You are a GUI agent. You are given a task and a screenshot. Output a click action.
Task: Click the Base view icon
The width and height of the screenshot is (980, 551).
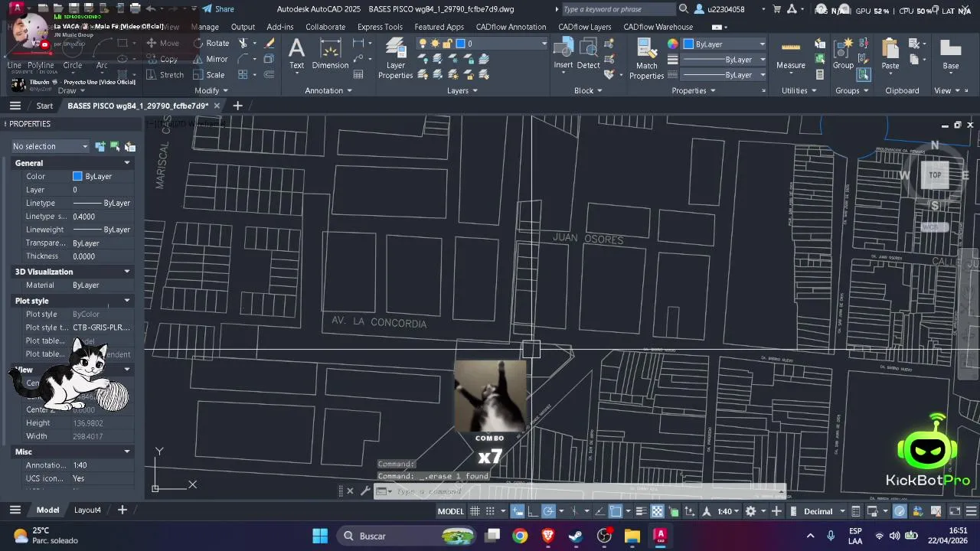pyautogui.click(x=951, y=55)
